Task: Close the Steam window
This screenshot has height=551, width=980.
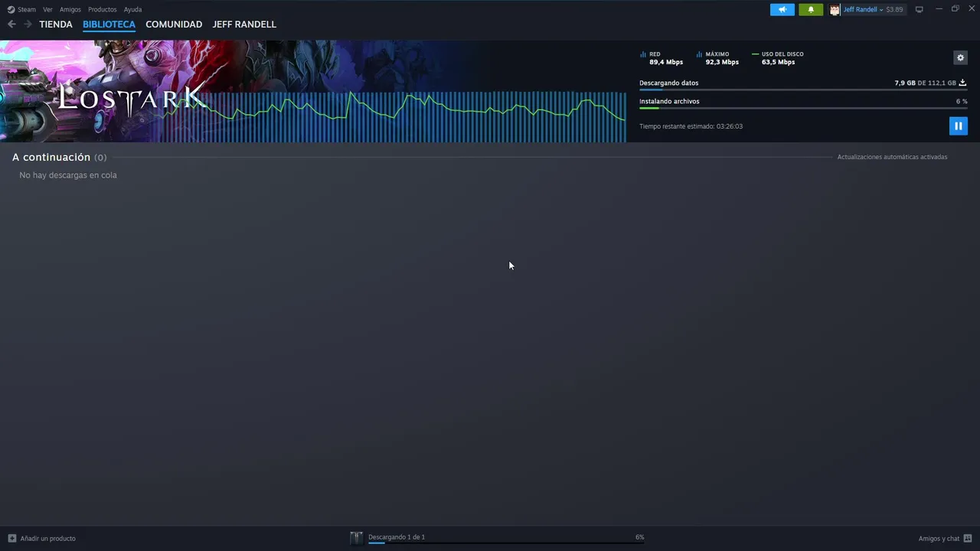Action: point(970,9)
